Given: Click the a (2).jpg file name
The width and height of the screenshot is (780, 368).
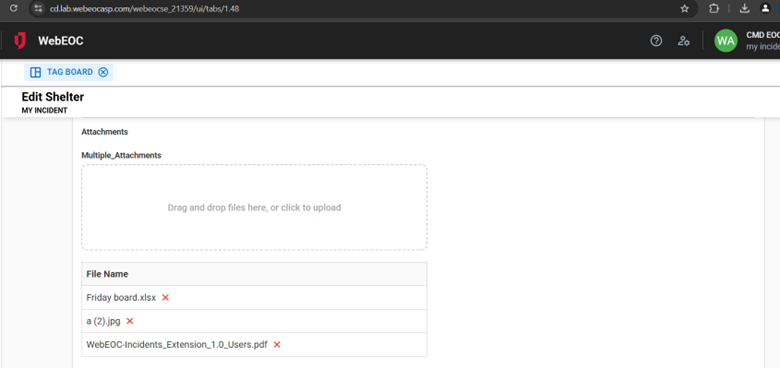Looking at the screenshot, I should click(103, 321).
